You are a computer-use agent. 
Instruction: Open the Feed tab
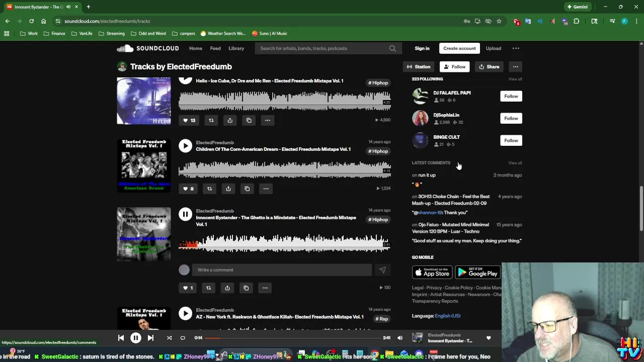point(215,48)
